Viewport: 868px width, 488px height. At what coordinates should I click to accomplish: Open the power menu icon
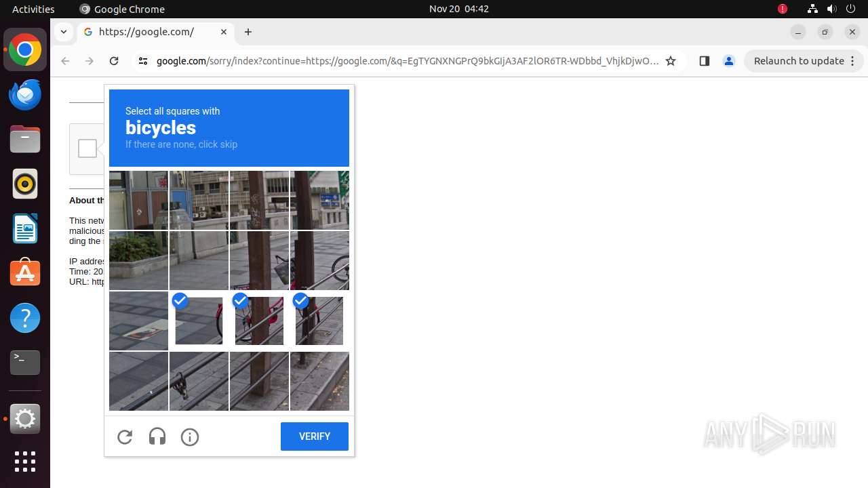[851, 9]
